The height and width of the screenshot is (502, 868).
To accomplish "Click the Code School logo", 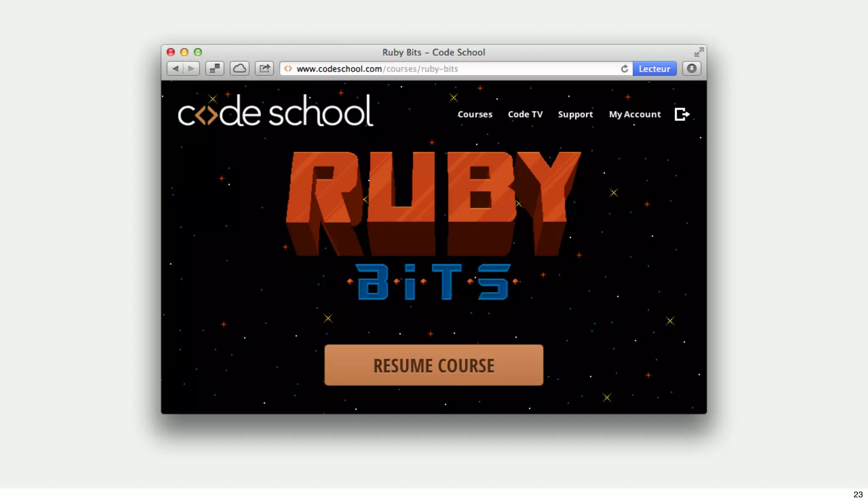I will click(x=275, y=111).
